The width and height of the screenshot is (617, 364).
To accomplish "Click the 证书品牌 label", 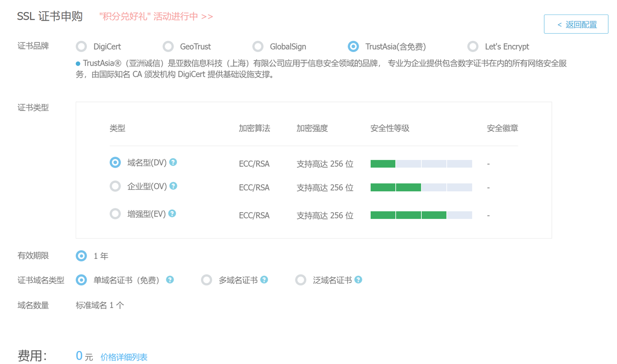I will [33, 46].
